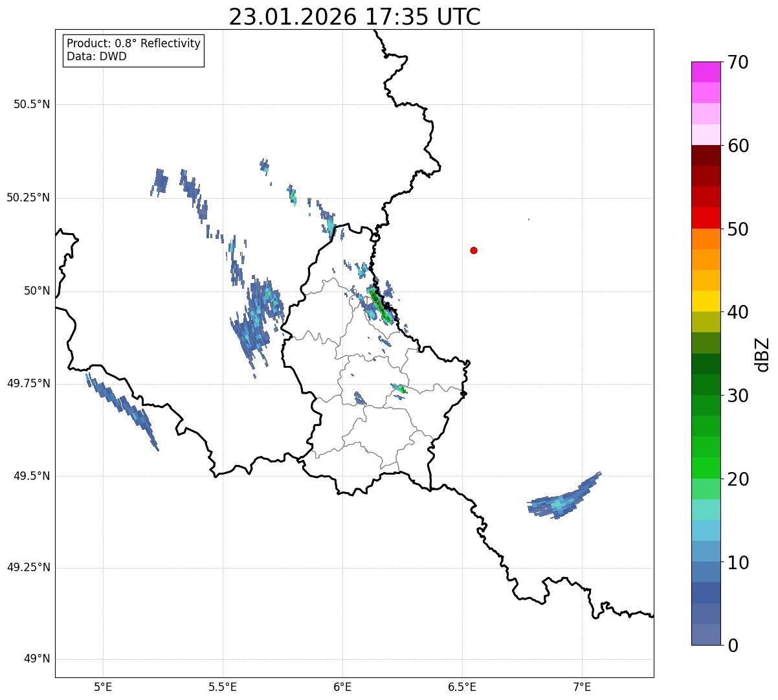
Task: Click the longitude label 5.5°E
Action: (223, 687)
